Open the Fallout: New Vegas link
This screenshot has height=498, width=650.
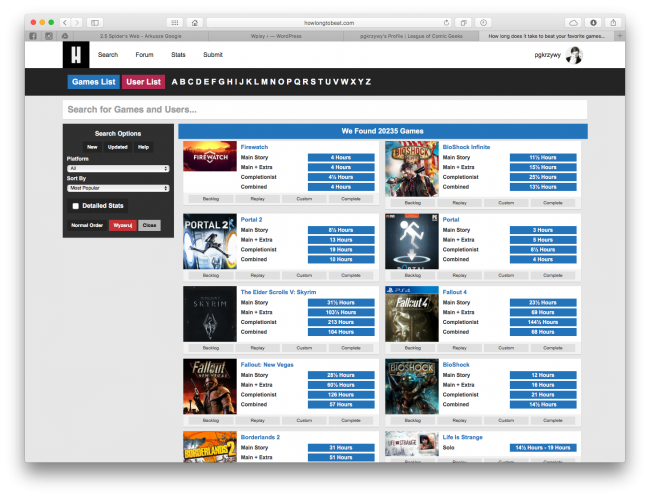click(x=267, y=364)
